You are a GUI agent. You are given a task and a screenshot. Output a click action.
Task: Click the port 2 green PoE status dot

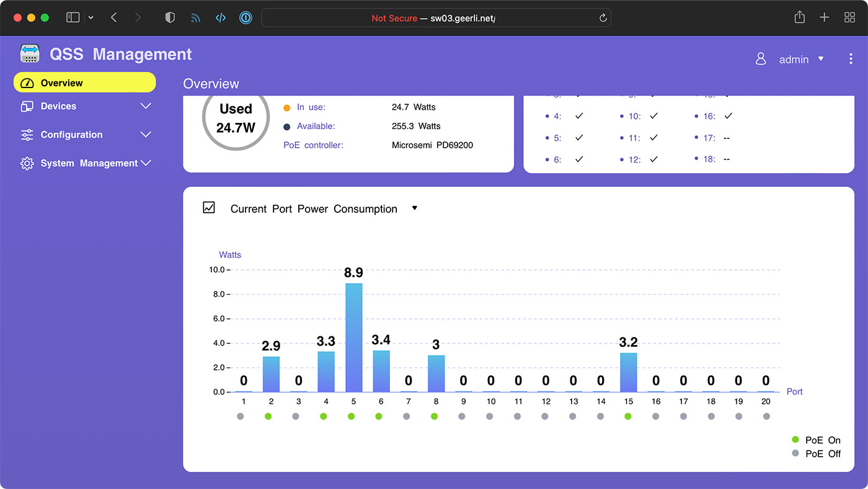pos(268,416)
